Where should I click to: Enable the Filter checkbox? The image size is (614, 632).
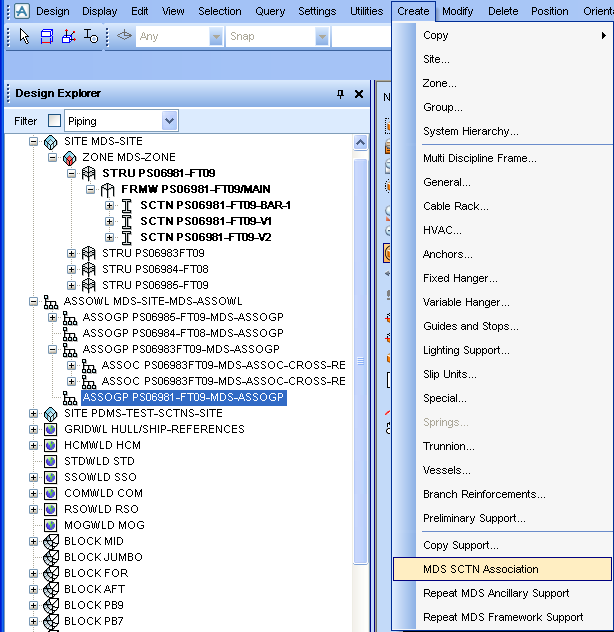[x=54, y=121]
